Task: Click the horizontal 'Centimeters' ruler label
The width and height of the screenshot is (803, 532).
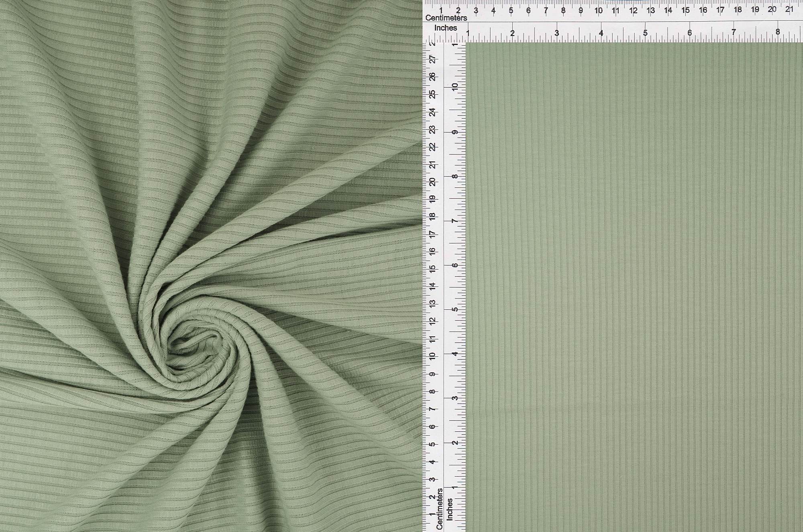Action: click(446, 18)
